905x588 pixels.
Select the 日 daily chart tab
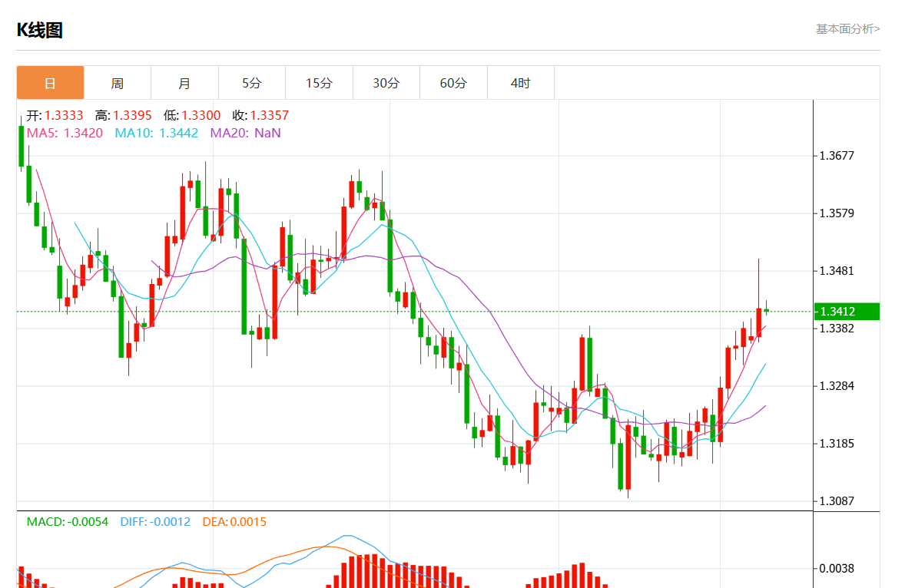point(50,83)
